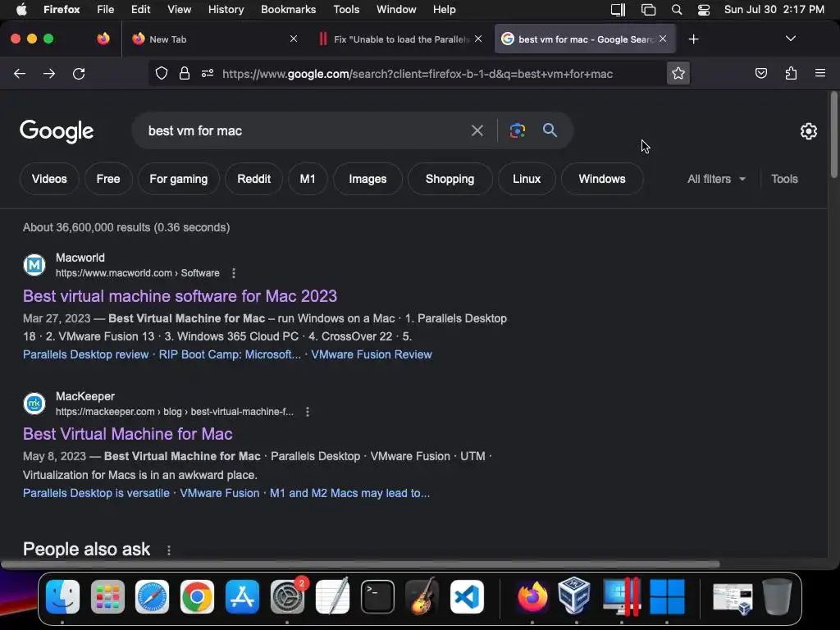This screenshot has height=630, width=840.
Task: List all tabs with the chevron
Action: 790,39
